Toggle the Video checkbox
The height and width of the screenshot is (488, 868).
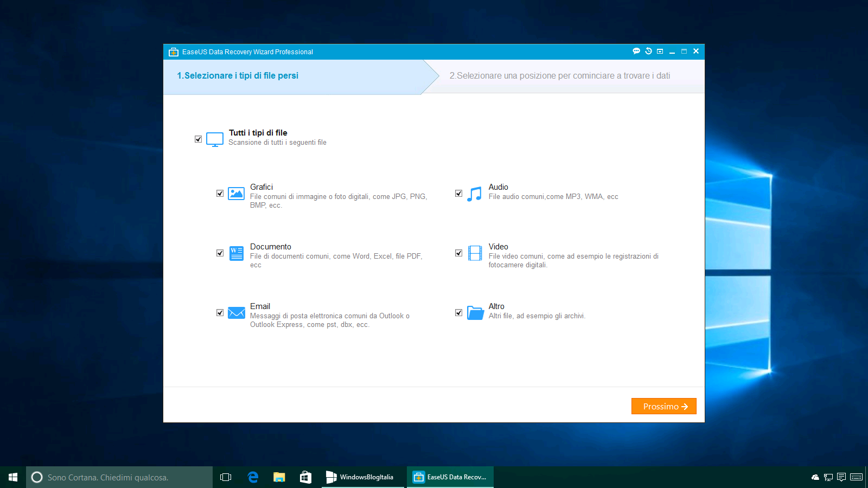point(459,253)
